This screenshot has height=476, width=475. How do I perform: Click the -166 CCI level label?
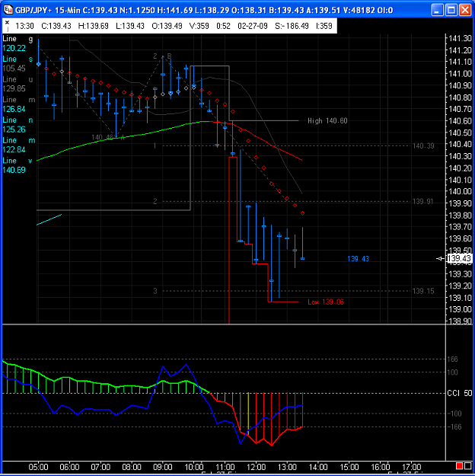tap(454, 426)
